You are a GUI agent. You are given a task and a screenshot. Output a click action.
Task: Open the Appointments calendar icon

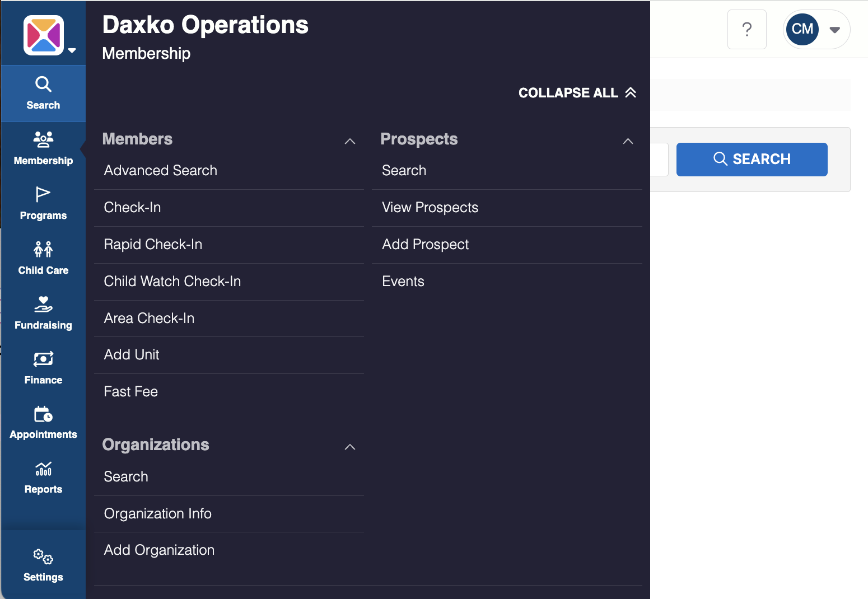(x=43, y=414)
